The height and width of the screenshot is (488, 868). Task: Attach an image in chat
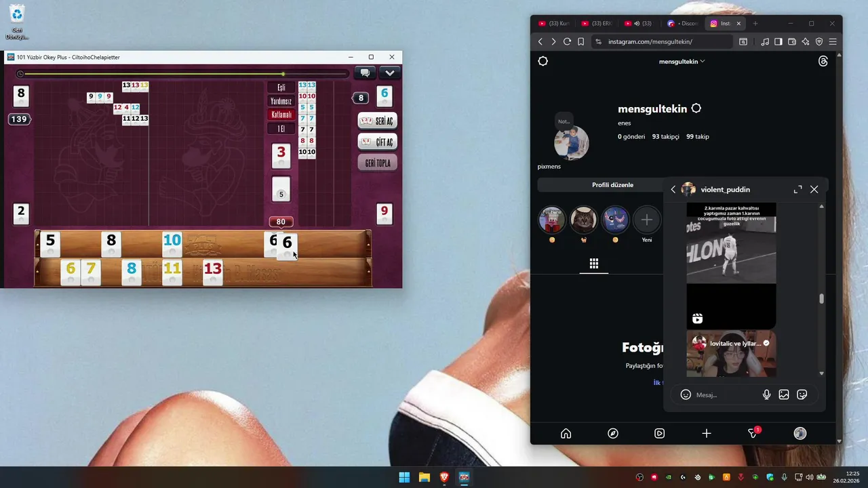coord(784,394)
